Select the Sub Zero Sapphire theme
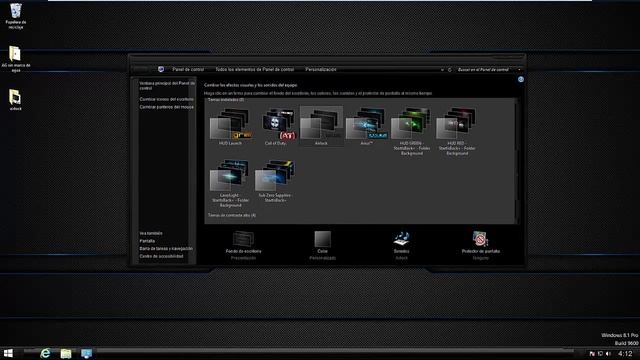 (x=275, y=181)
